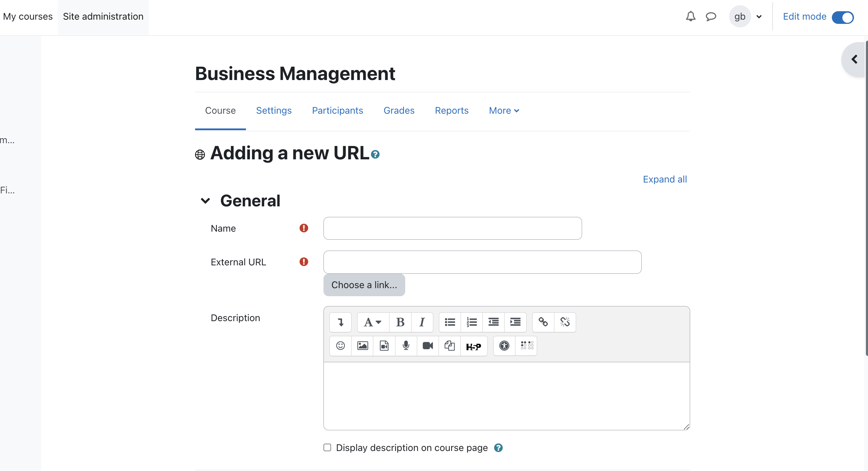Open the gb user menu dropdown
Screen dimensions: 868x471
point(746,16)
